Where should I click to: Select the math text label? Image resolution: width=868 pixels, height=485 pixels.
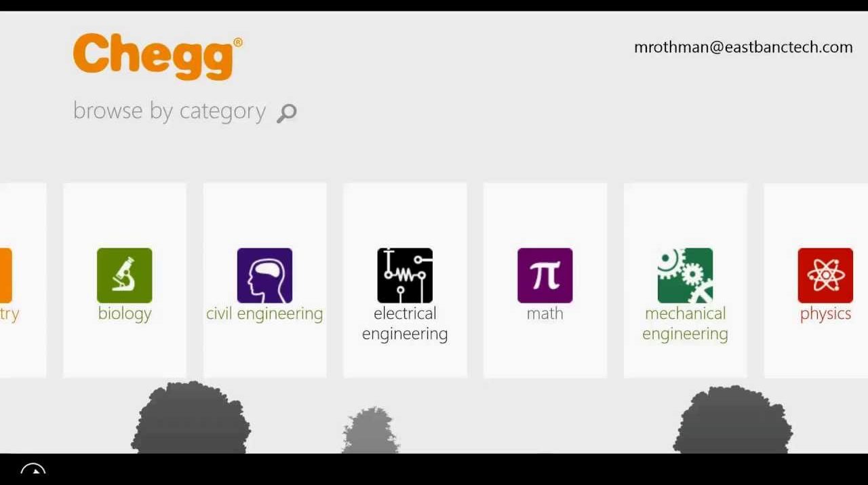click(545, 313)
